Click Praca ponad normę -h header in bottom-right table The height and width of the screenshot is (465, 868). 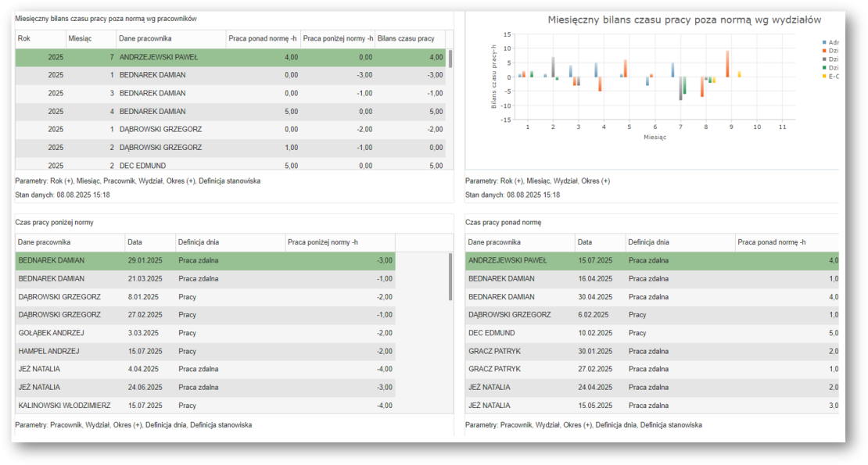pos(782,242)
